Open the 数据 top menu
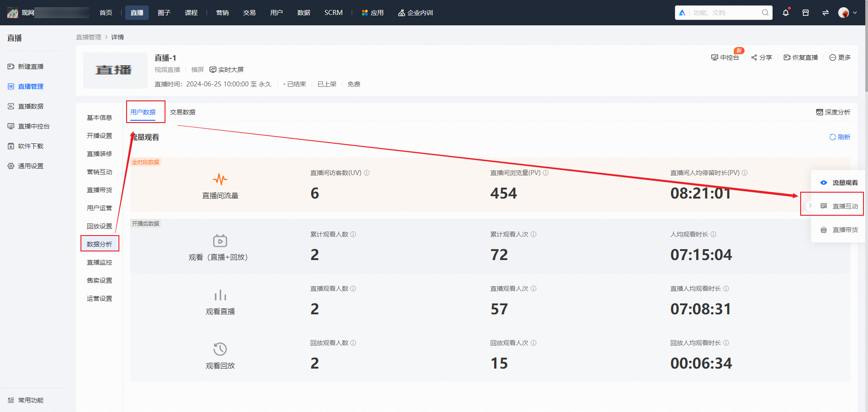The width and height of the screenshot is (868, 412). [x=304, y=13]
